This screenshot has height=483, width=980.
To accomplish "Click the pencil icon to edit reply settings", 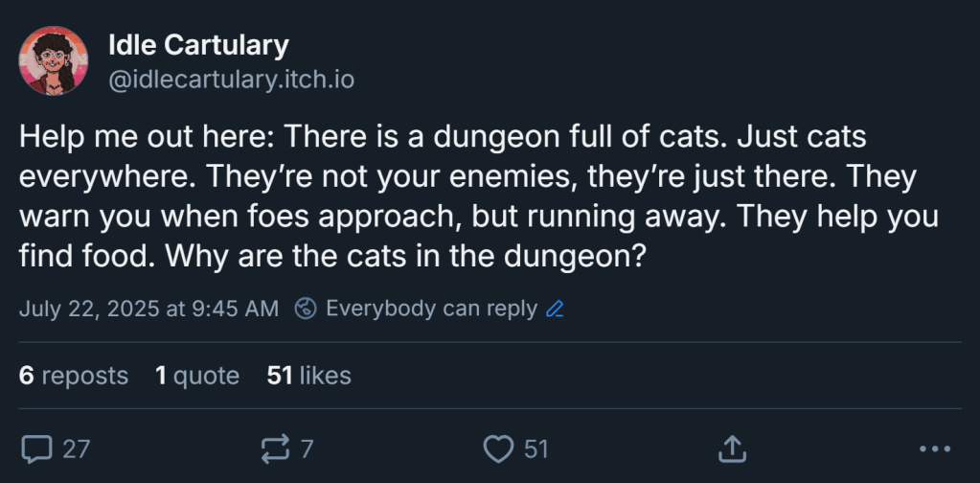I will pyautogui.click(x=554, y=310).
